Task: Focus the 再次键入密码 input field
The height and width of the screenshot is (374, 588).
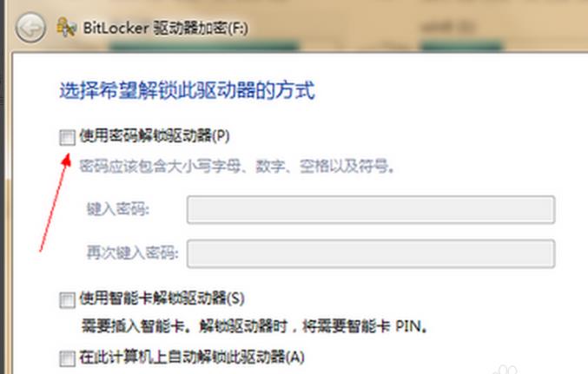Action: [371, 253]
